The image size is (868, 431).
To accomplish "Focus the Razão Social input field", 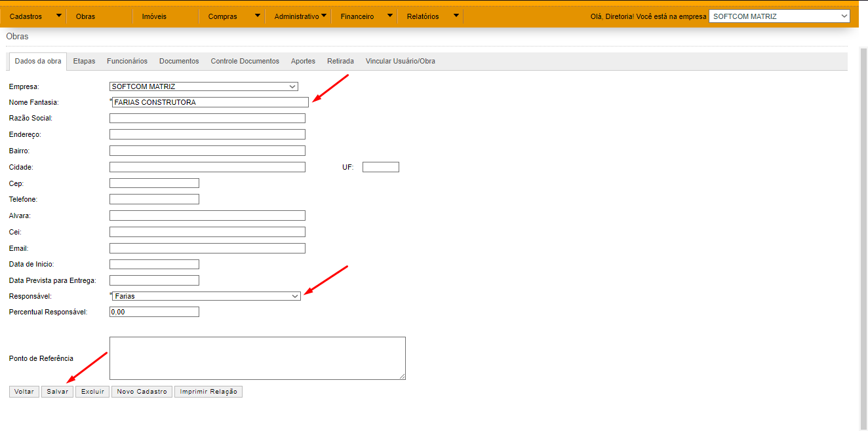I will (207, 119).
